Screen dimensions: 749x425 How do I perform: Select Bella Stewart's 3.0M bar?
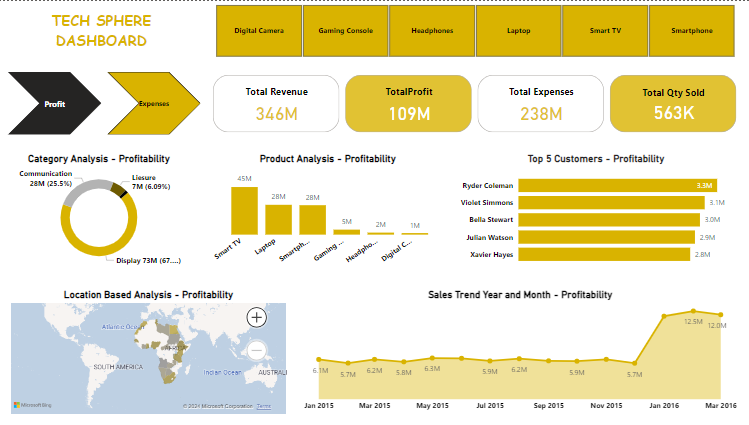(609, 220)
